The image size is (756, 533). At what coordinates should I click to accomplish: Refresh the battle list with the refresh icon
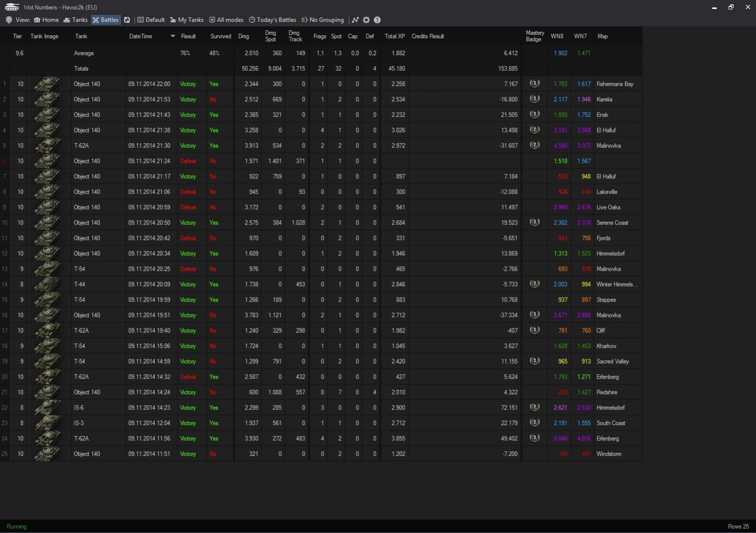coord(127,20)
